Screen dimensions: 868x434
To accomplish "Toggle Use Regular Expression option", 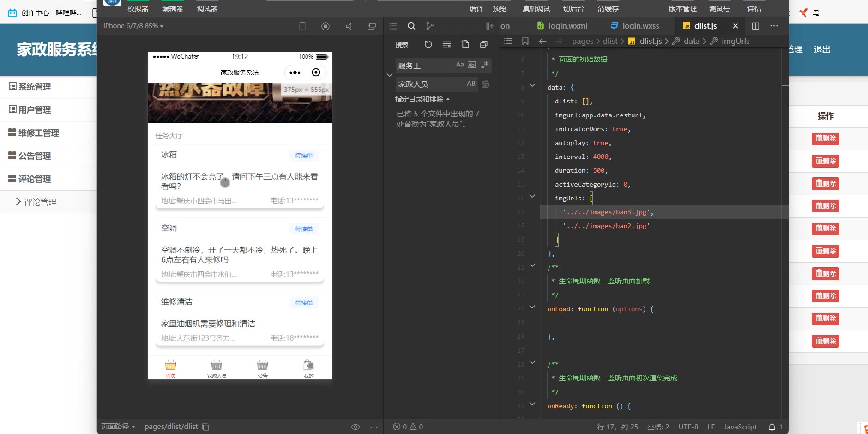I will point(484,65).
